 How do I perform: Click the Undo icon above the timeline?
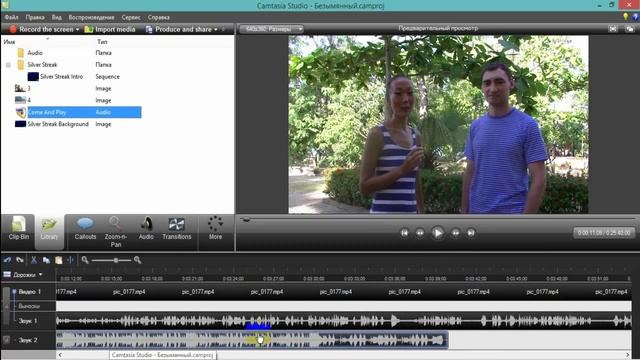tap(7, 260)
